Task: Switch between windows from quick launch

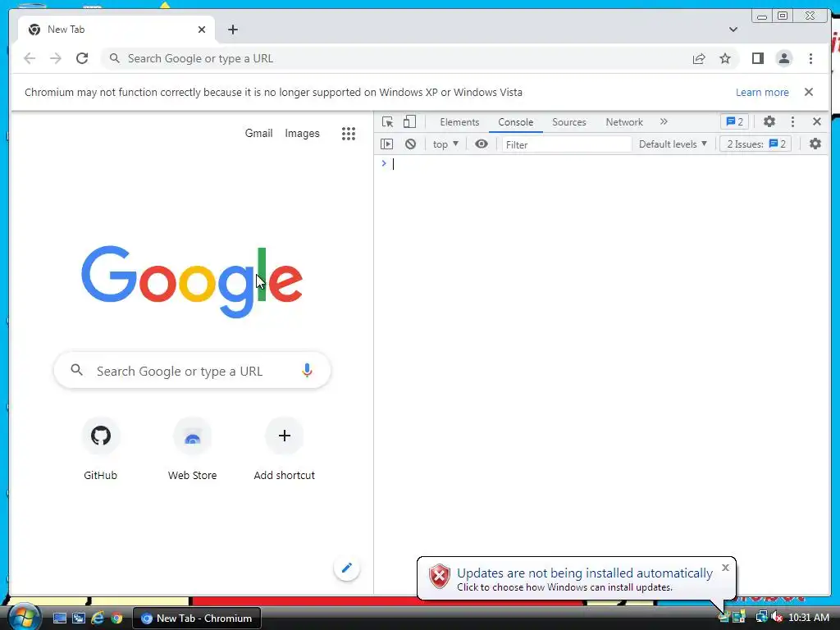Action: click(x=79, y=619)
